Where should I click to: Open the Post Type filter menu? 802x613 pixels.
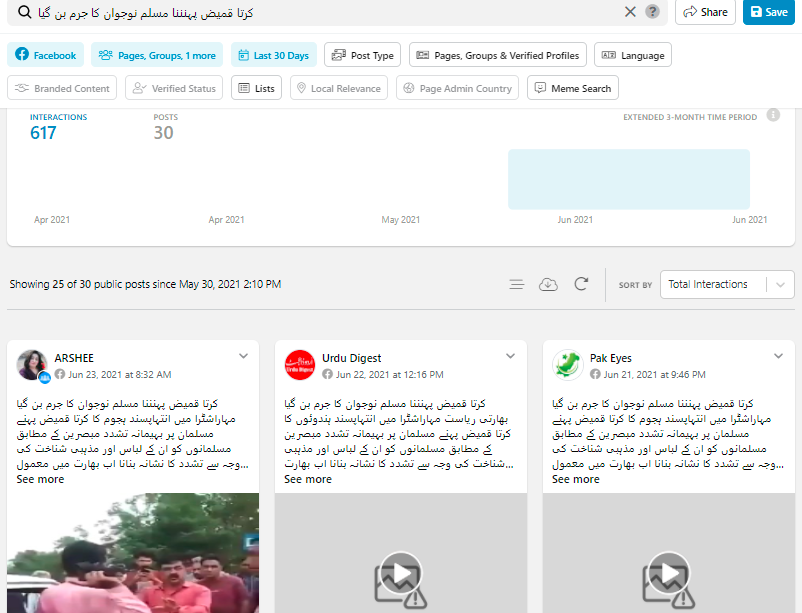click(x=363, y=55)
